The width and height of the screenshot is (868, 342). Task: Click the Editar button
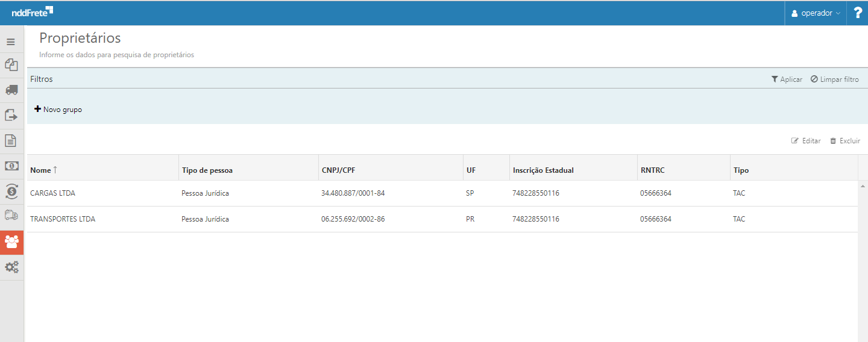(x=806, y=141)
